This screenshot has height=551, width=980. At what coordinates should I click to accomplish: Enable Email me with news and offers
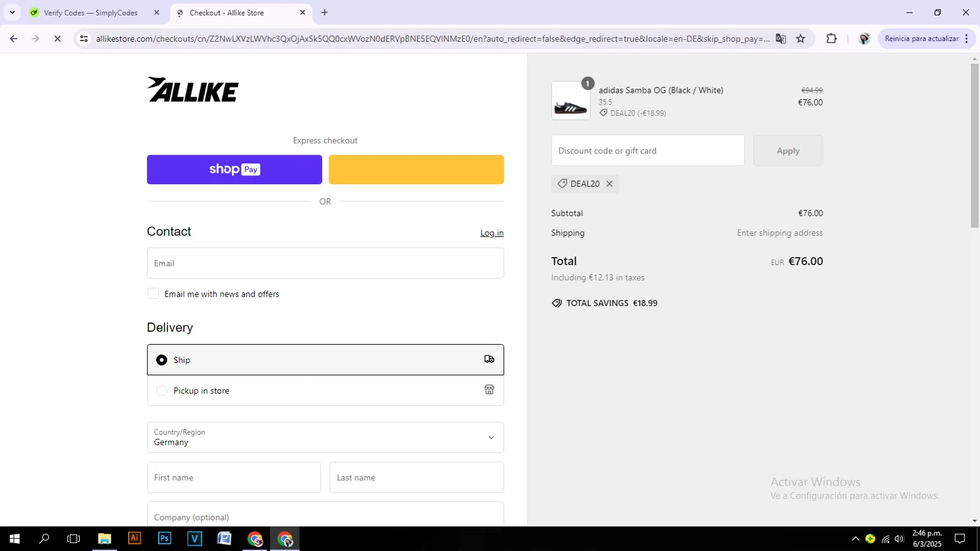tap(153, 294)
